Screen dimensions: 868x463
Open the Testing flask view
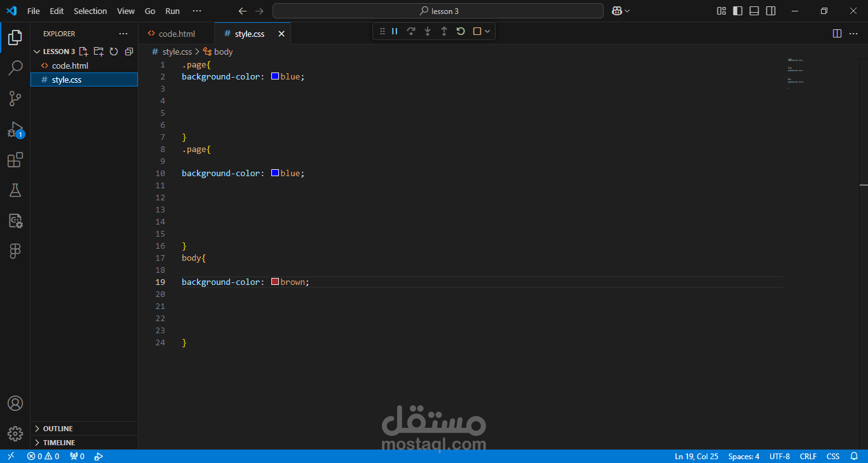coord(15,190)
